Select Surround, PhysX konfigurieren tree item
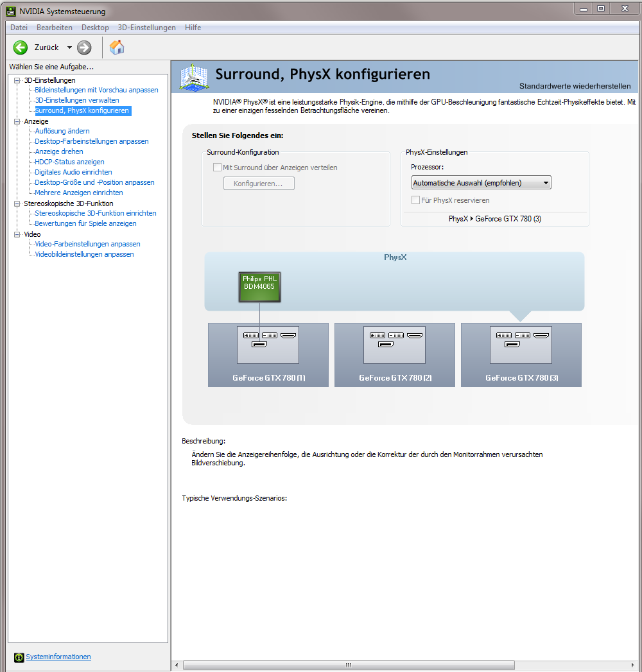This screenshot has height=672, width=642. click(x=82, y=110)
